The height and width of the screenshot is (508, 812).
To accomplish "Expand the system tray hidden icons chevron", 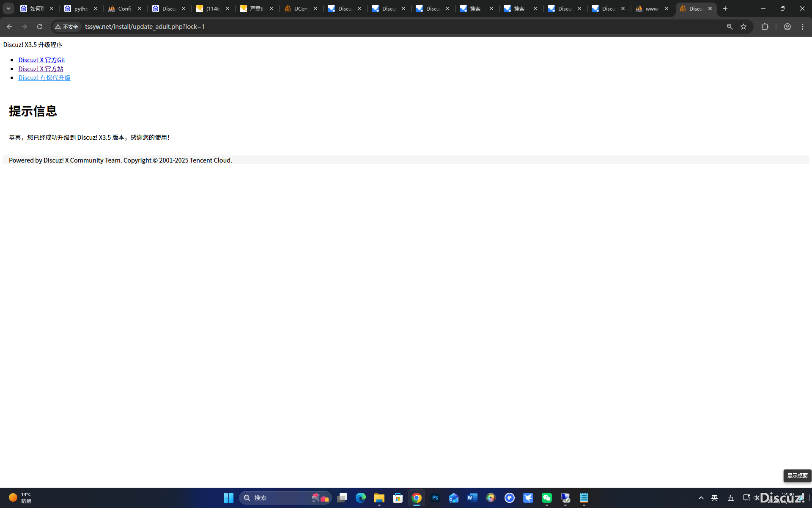I will point(701,498).
